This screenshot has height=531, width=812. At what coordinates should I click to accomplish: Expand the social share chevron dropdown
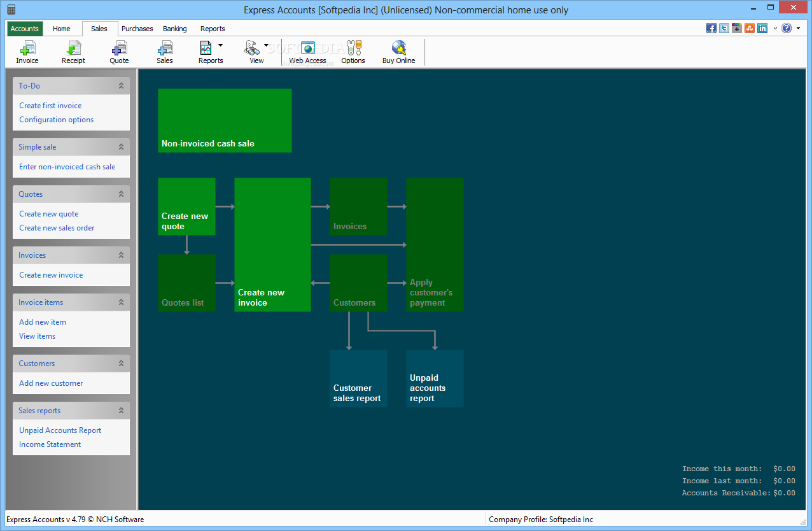pos(775,29)
